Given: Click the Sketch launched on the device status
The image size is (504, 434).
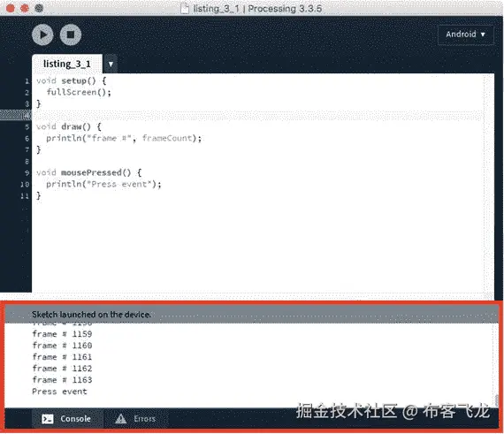Looking at the screenshot, I should 91,315.
